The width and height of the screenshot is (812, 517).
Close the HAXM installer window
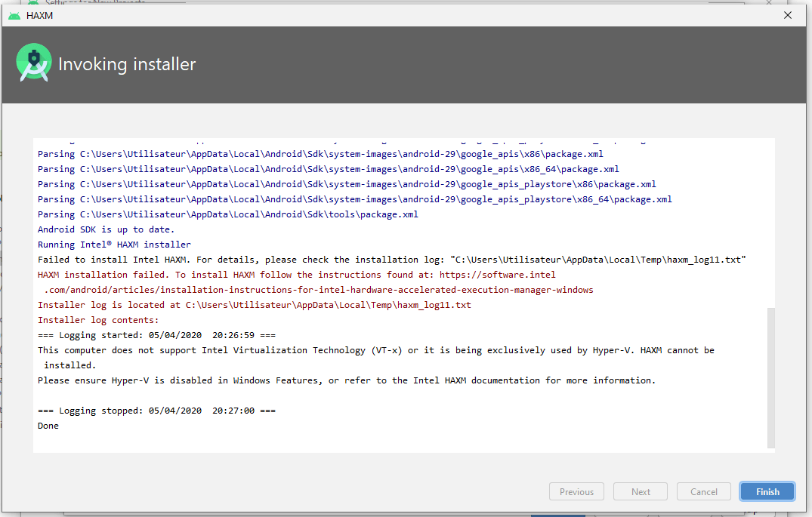787,15
